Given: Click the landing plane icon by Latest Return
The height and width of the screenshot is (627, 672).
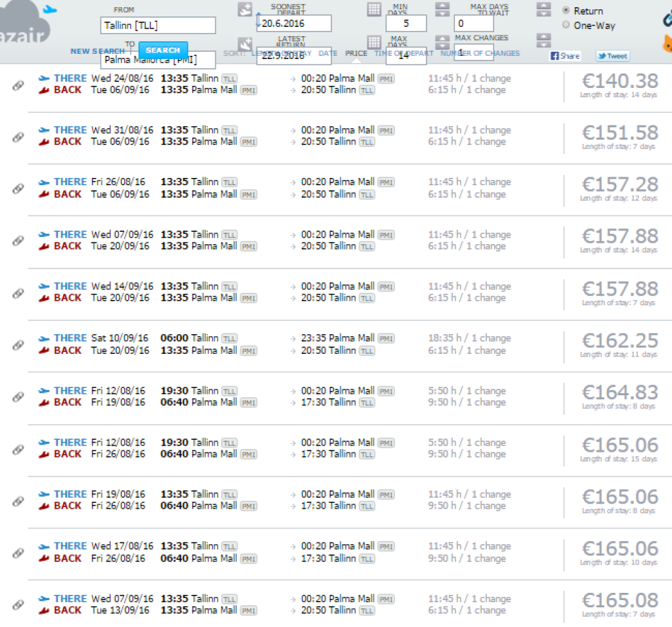Looking at the screenshot, I should pyautogui.click(x=245, y=44).
